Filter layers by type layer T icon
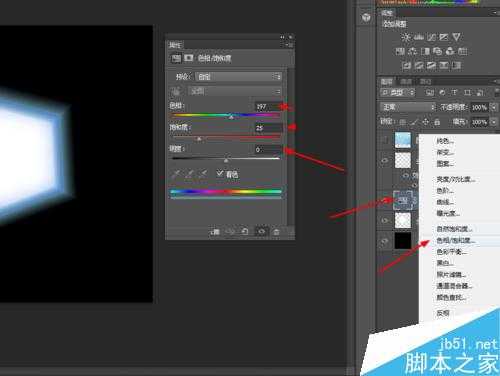This screenshot has height=376, width=500. click(454, 93)
